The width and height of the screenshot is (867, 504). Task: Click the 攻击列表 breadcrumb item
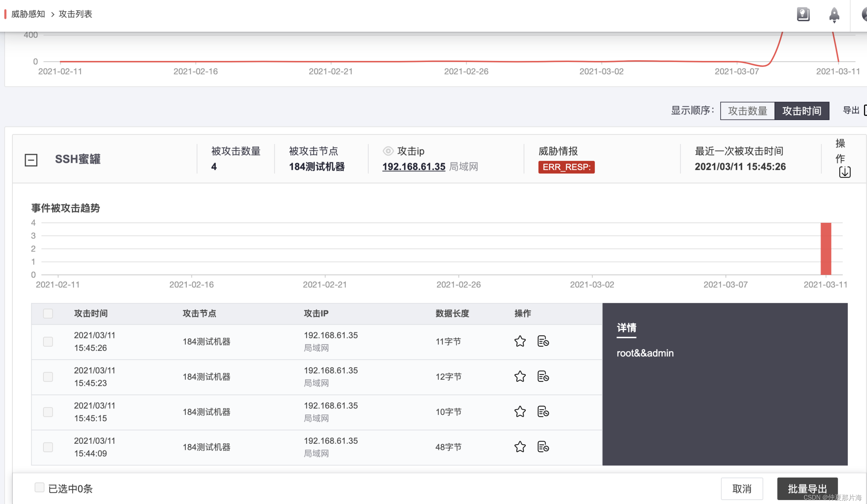click(75, 14)
